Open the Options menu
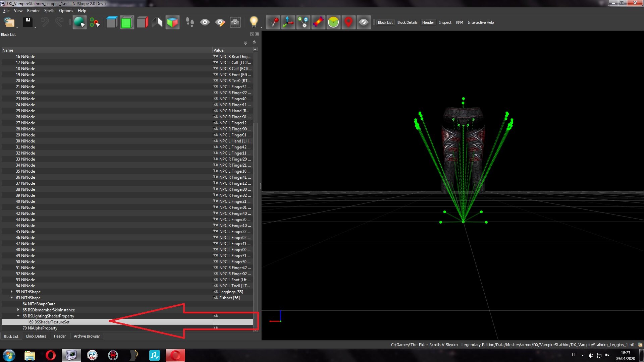Screen dimensions: 644x362 tap(66, 11)
